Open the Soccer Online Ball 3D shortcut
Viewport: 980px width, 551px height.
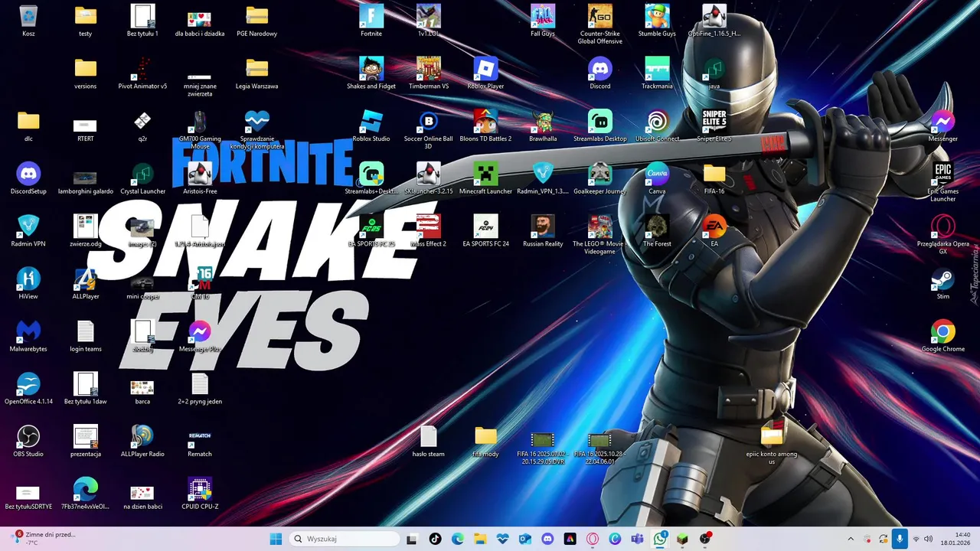(429, 130)
